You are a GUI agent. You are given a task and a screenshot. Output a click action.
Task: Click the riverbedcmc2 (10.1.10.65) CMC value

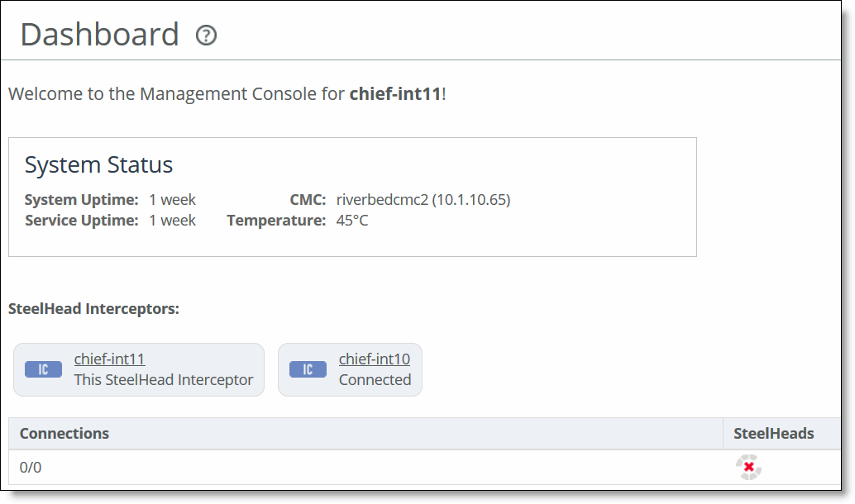click(x=423, y=199)
